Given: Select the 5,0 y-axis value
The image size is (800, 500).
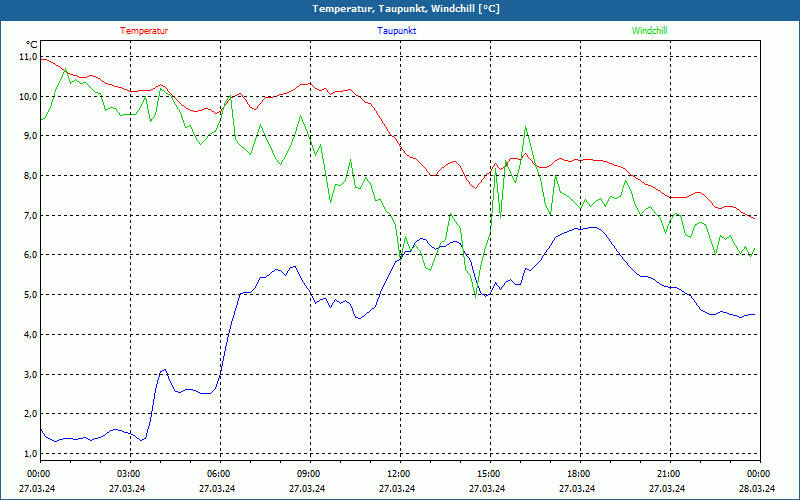Looking at the screenshot, I should (30, 294).
